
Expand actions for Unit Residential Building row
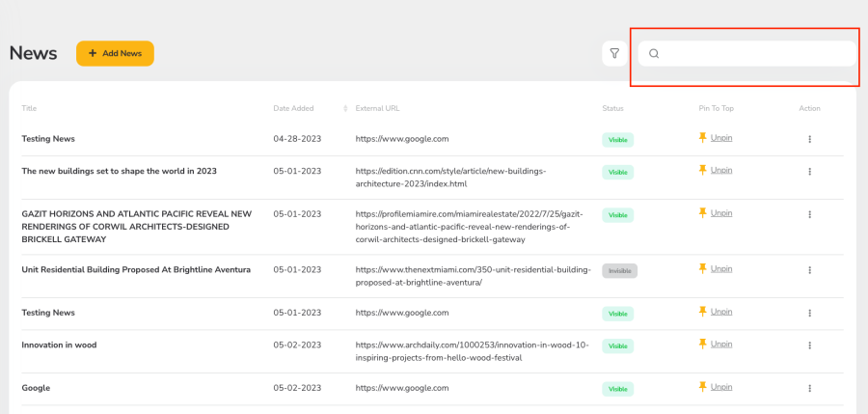point(809,270)
